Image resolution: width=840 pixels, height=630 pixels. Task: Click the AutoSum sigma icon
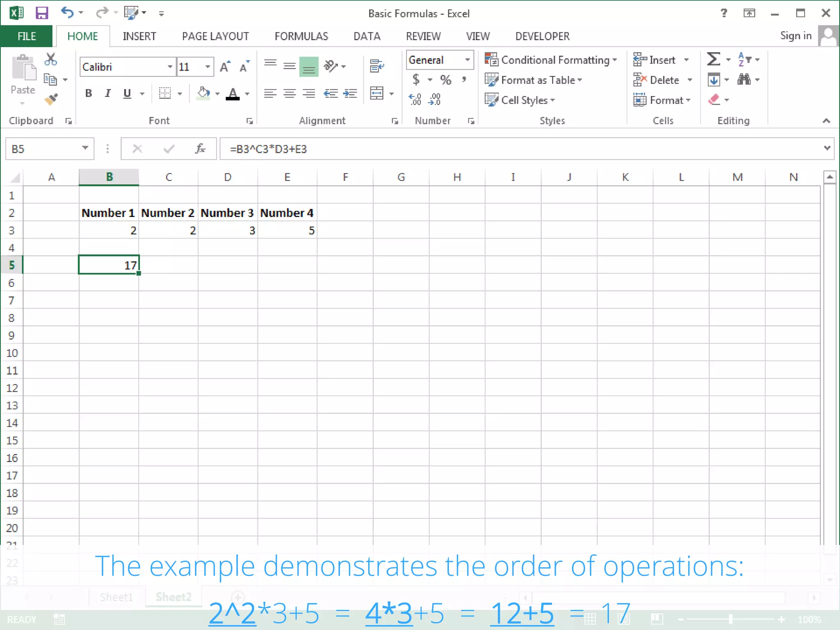pyautogui.click(x=714, y=59)
